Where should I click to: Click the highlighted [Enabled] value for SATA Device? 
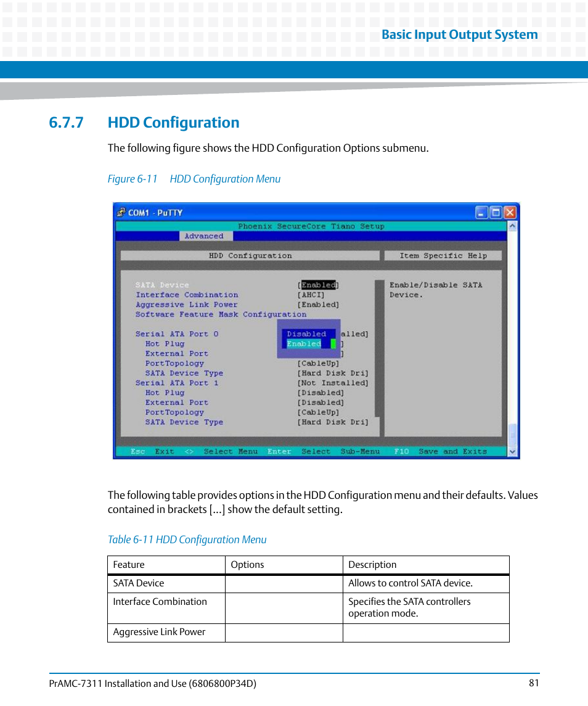pos(318,285)
